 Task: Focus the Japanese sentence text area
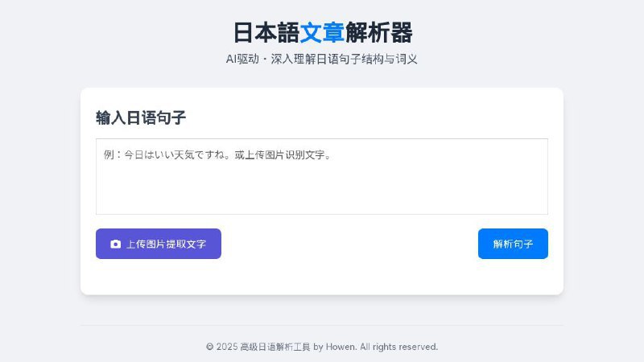click(322, 176)
